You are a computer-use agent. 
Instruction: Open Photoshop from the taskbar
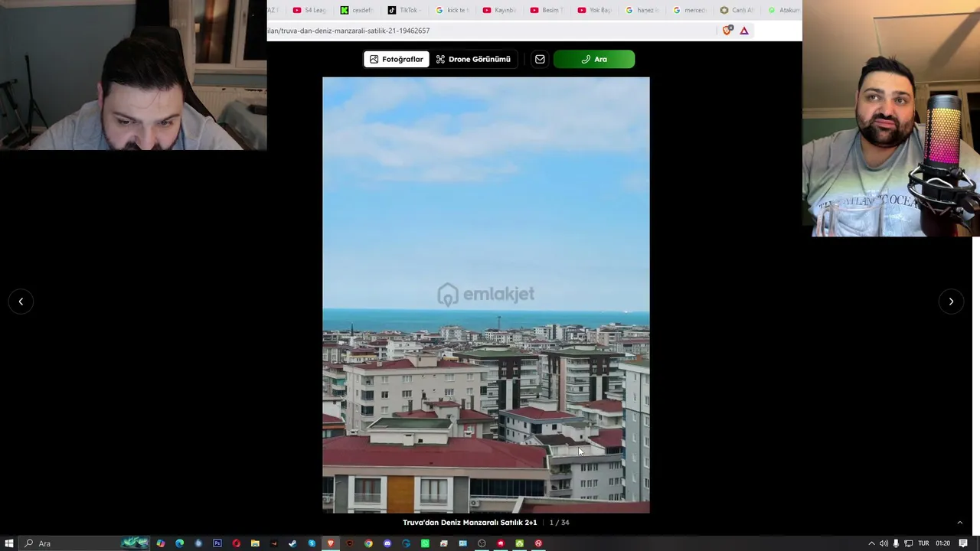(217, 543)
